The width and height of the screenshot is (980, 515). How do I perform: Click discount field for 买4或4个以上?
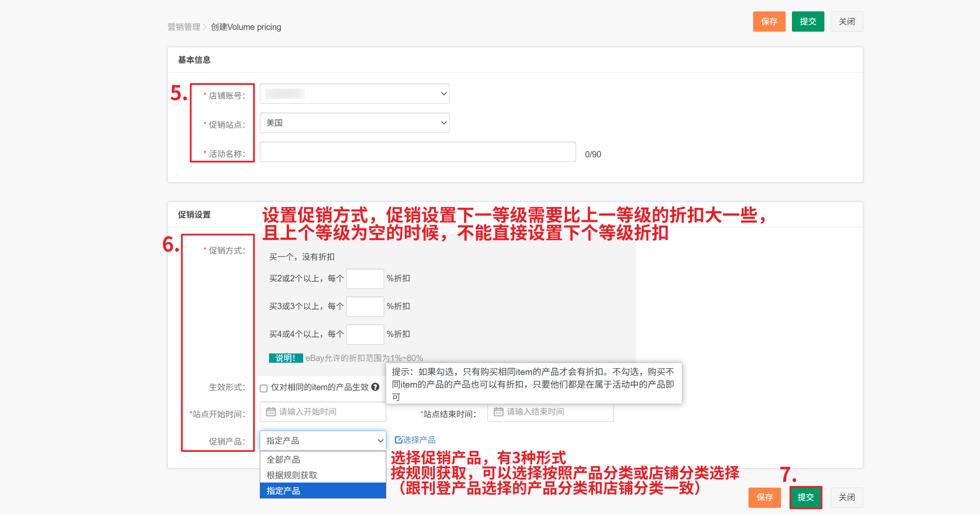tap(365, 334)
